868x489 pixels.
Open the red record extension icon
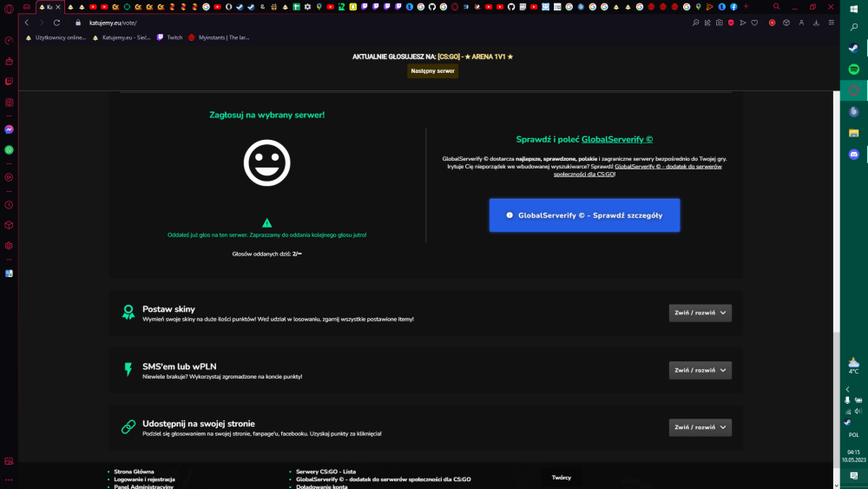pyautogui.click(x=773, y=23)
